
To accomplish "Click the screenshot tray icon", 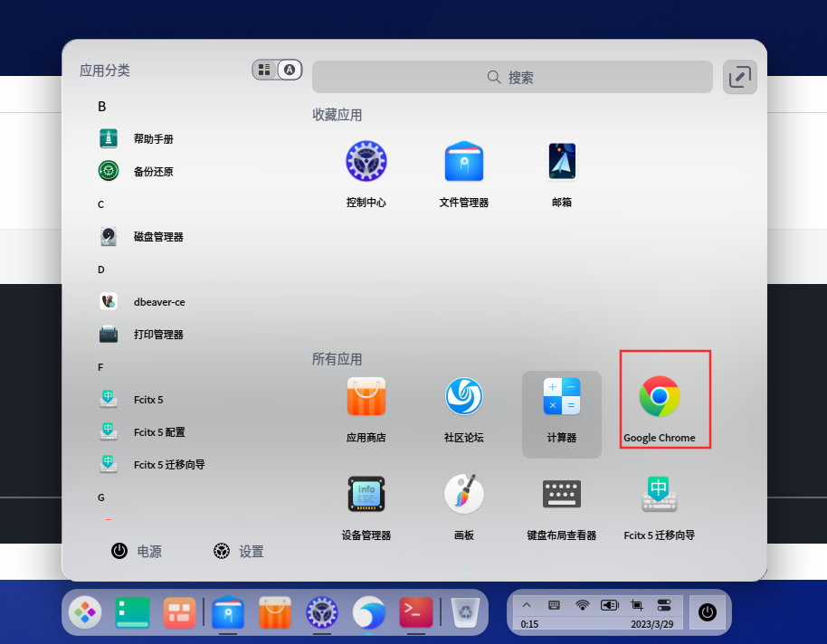I will coord(637,605).
